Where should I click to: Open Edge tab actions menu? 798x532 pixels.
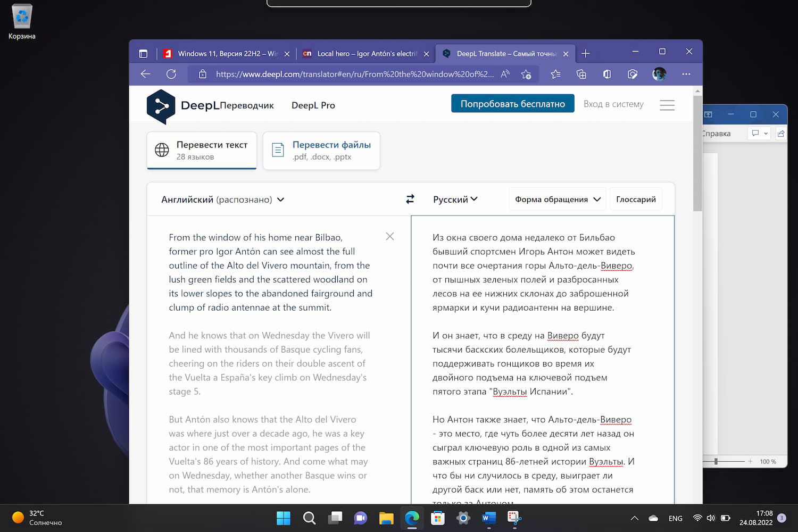tap(143, 54)
